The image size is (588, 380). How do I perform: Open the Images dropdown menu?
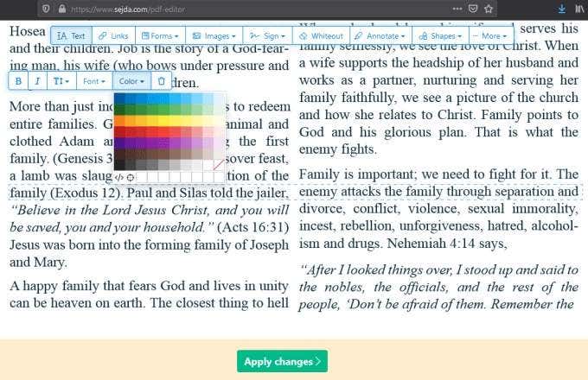pos(214,36)
